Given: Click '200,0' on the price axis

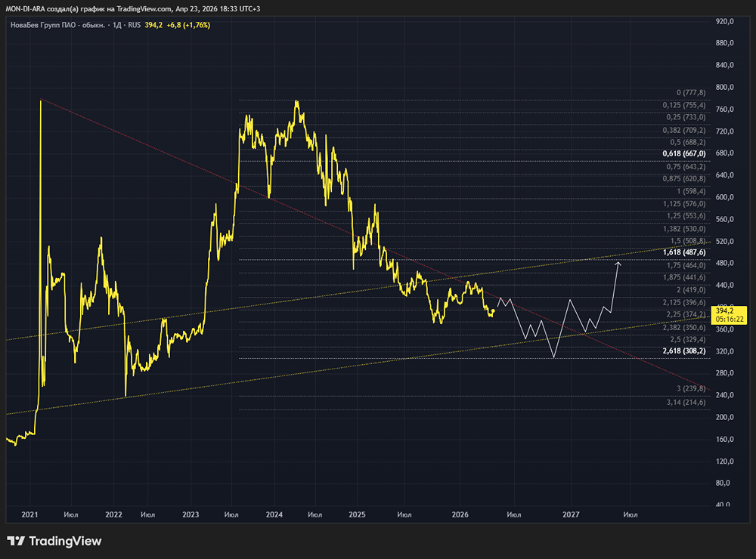Looking at the screenshot, I should pos(725,417).
